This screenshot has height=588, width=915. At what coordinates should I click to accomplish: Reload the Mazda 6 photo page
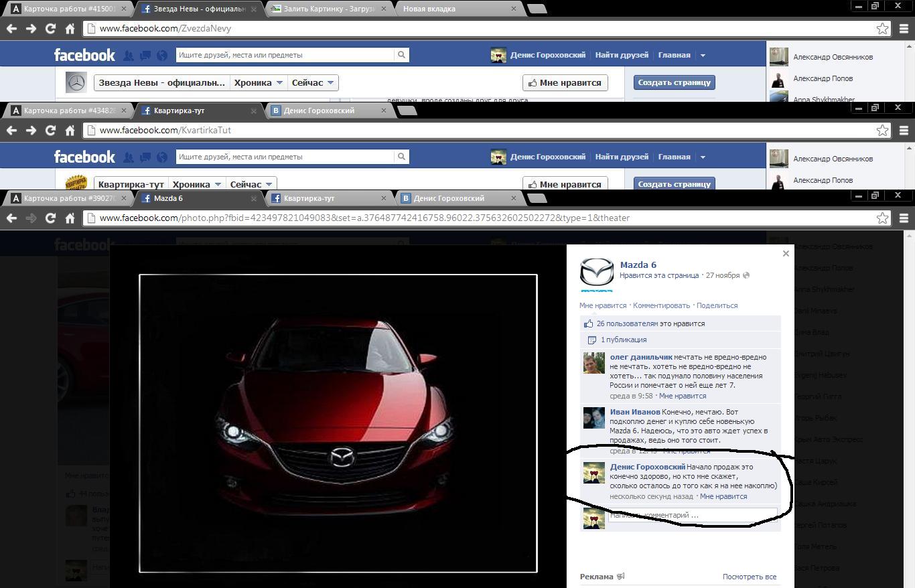tap(50, 218)
